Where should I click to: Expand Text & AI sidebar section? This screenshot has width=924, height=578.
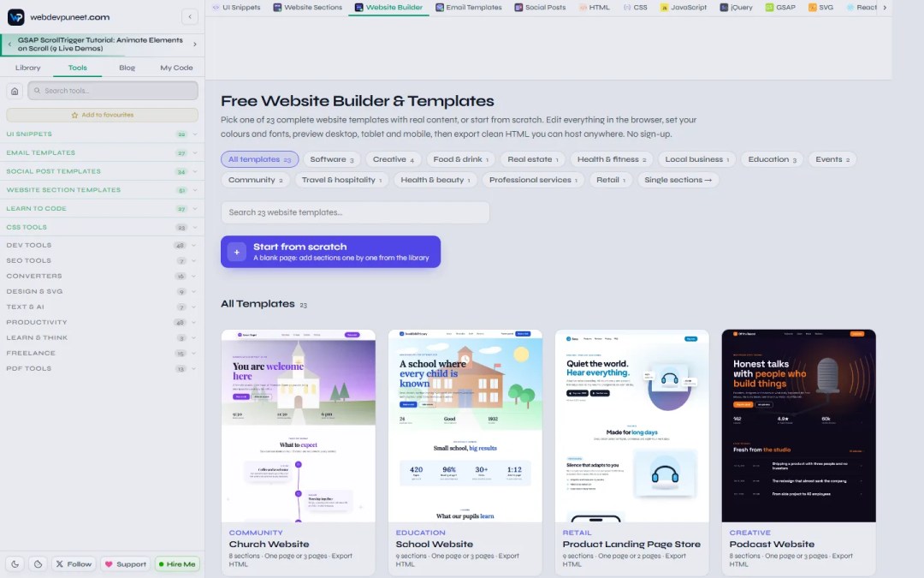click(x=102, y=307)
